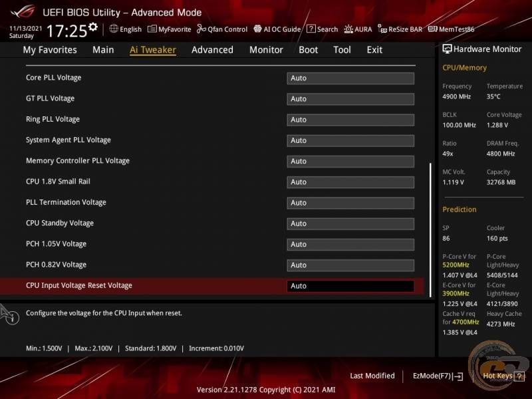Select Memory Controller PLL Voltage label
The image size is (532, 399).
[78, 161]
